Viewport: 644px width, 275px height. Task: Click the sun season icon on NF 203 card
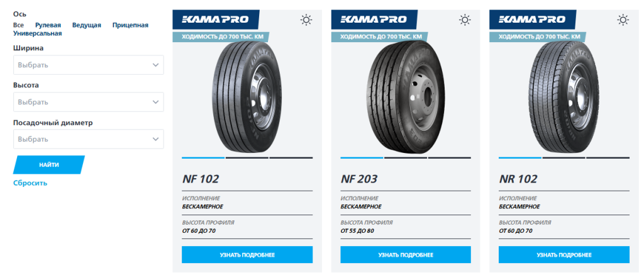pos(465,20)
